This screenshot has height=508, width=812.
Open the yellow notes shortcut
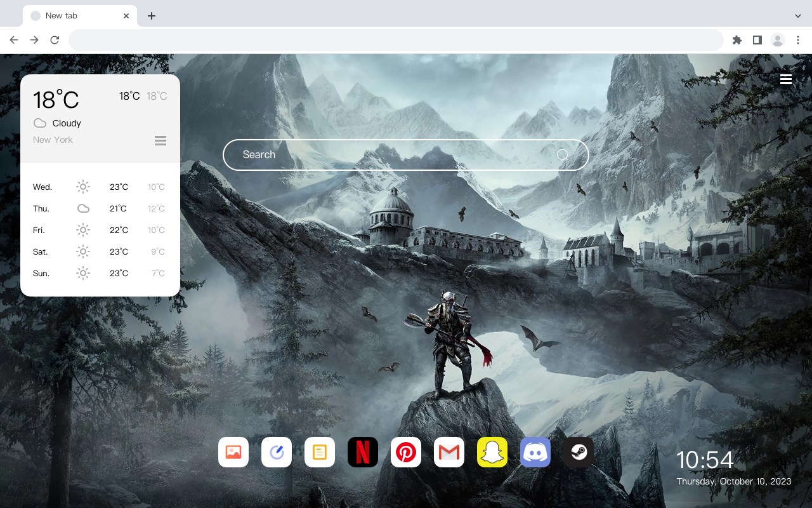coord(320,452)
